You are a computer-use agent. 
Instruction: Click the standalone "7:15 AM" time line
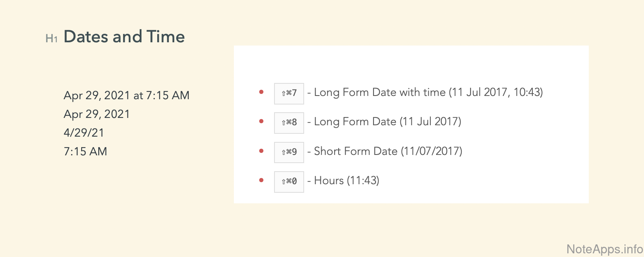[85, 152]
